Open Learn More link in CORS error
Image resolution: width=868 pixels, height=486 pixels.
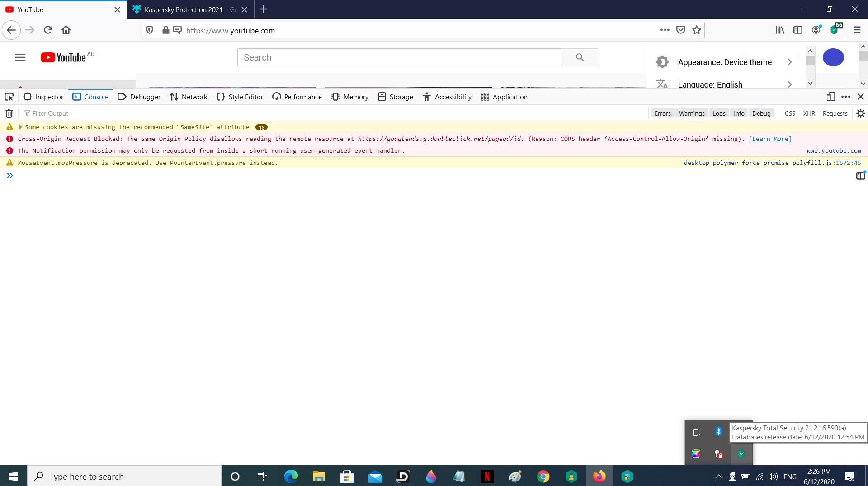click(x=770, y=139)
